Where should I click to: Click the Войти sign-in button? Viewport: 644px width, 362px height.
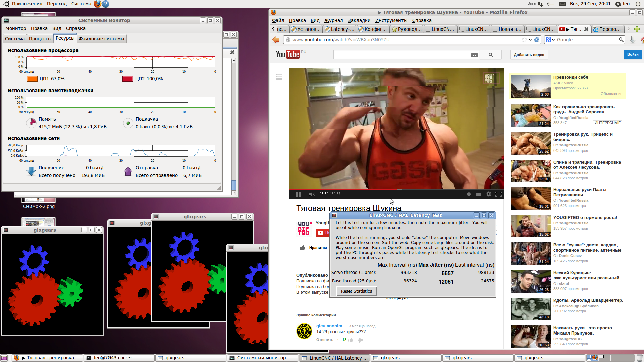633,54
